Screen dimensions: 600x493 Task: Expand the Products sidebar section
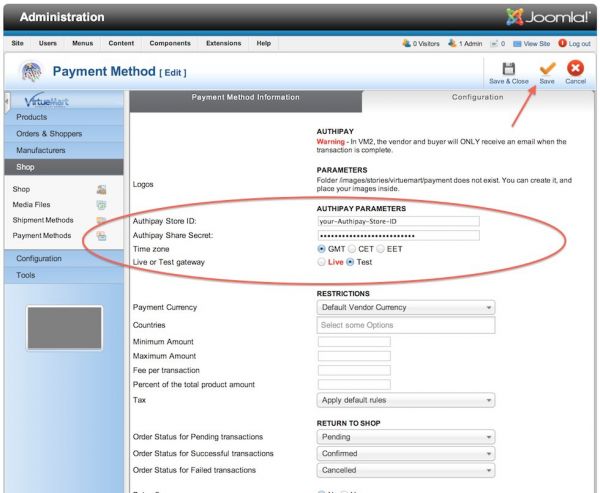64,117
